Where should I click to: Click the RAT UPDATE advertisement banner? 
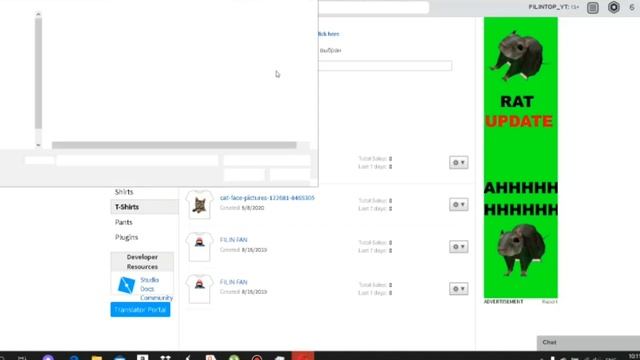520,158
